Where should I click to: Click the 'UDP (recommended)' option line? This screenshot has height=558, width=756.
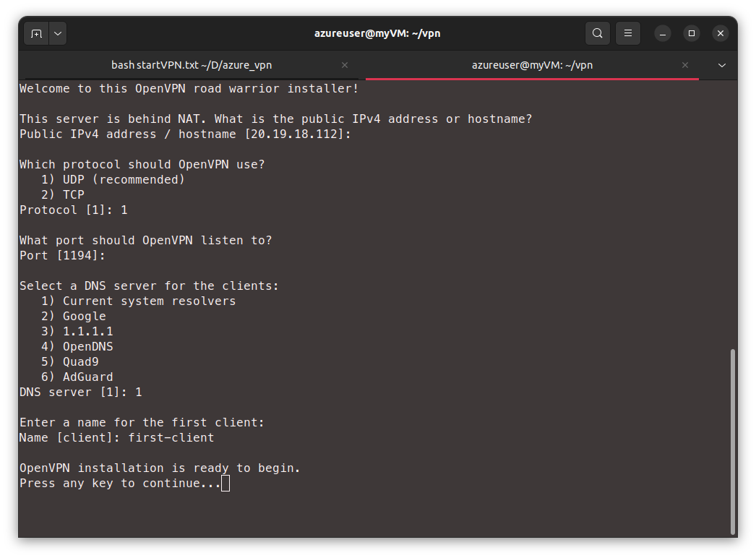[x=124, y=179]
